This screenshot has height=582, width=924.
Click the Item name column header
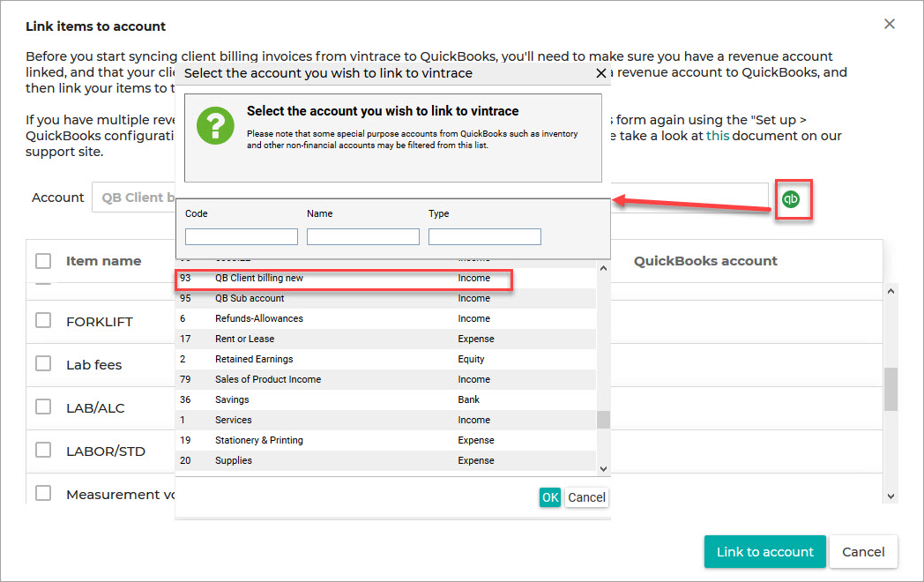click(x=103, y=261)
